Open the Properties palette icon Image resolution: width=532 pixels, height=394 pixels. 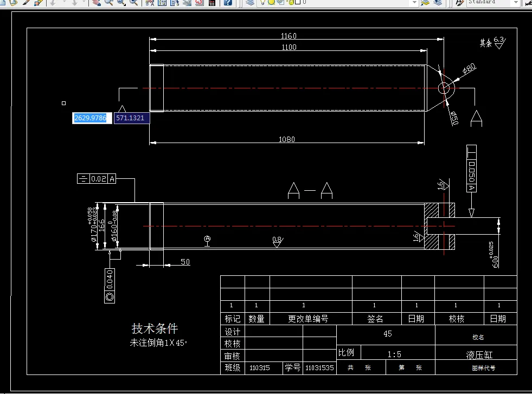coord(150,2)
